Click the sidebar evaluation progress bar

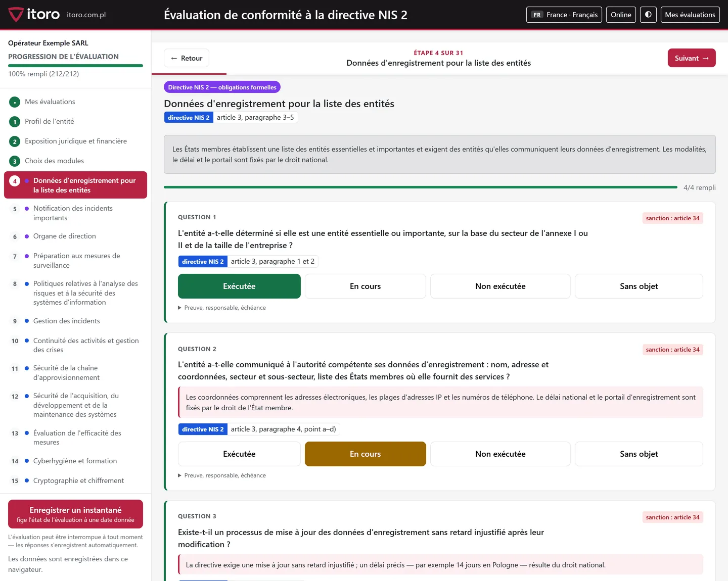pos(75,66)
